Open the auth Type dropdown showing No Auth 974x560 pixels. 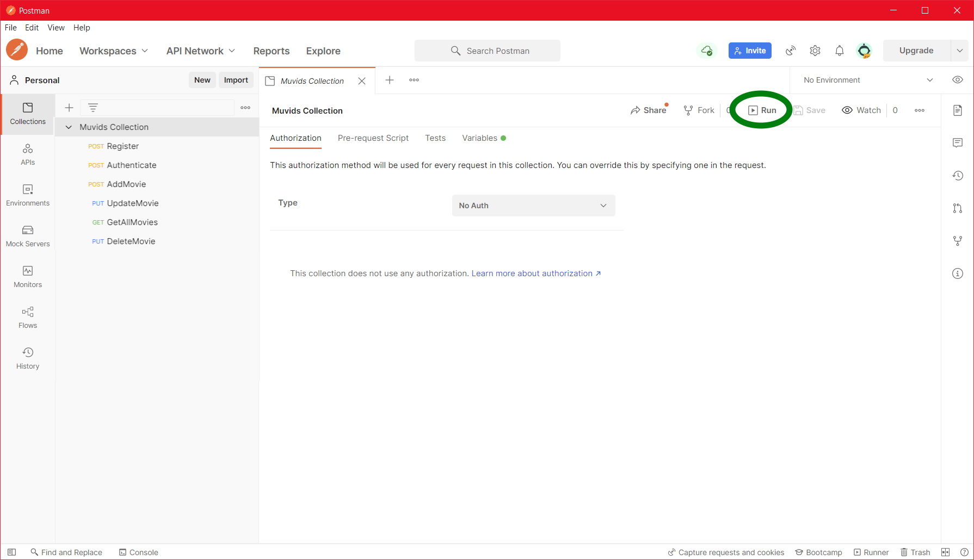533,206
